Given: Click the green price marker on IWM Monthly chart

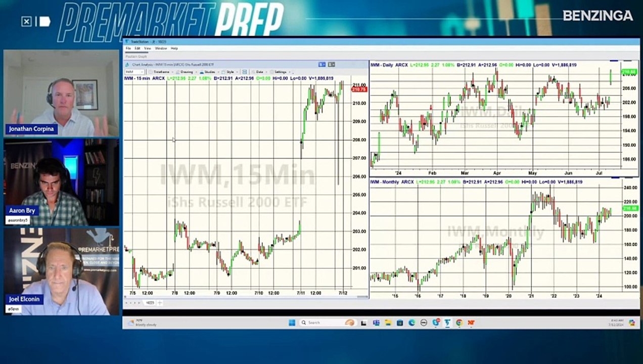Looking at the screenshot, I should pos(630,208).
